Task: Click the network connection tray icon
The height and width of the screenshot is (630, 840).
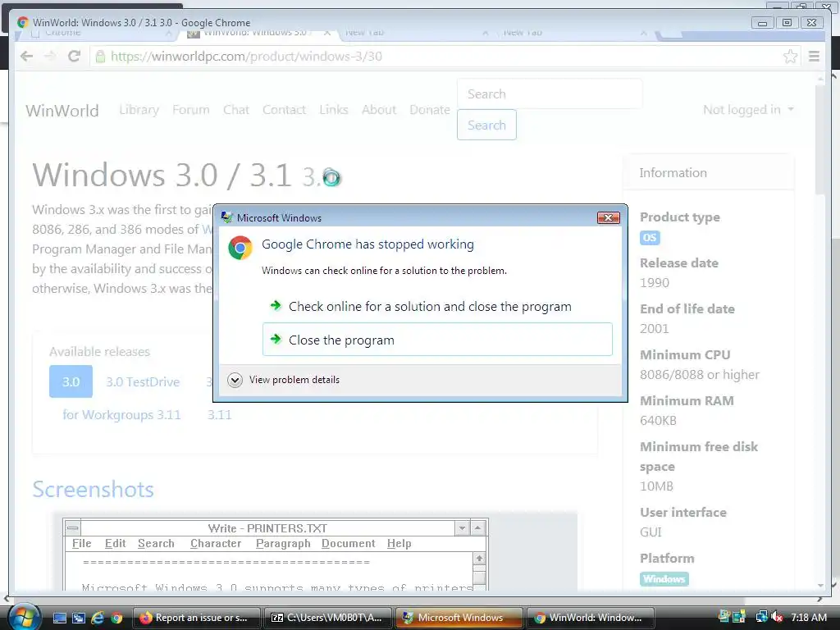Action: 762,617
